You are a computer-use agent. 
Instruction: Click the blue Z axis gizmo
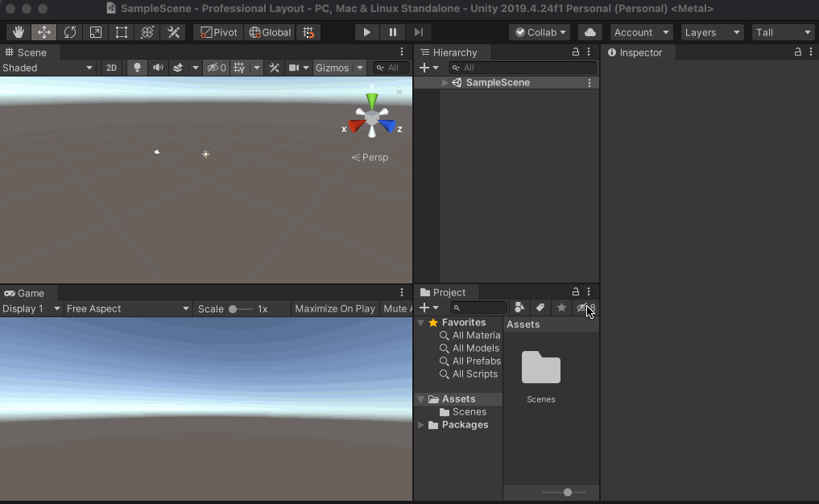(x=387, y=126)
